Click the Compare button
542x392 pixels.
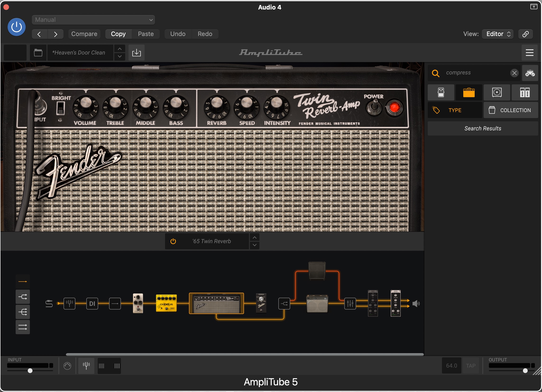pyautogui.click(x=84, y=34)
